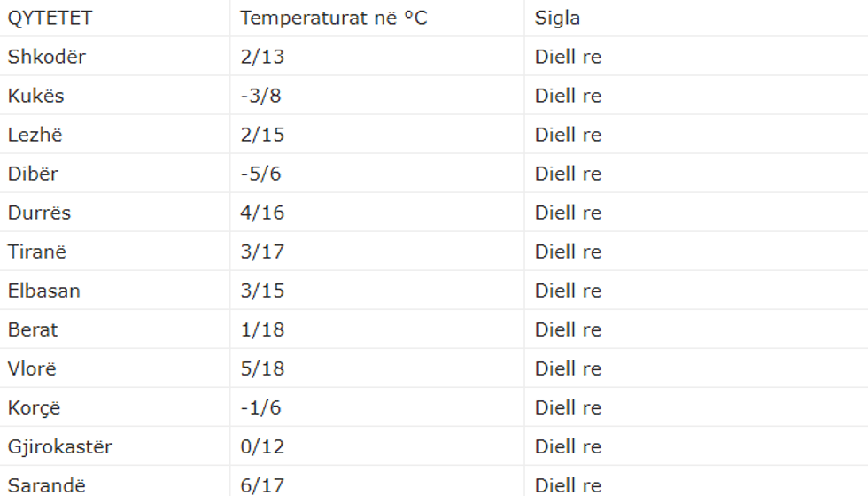Select the Temperaturat në °C header
The image size is (868, 496).
coord(333,18)
